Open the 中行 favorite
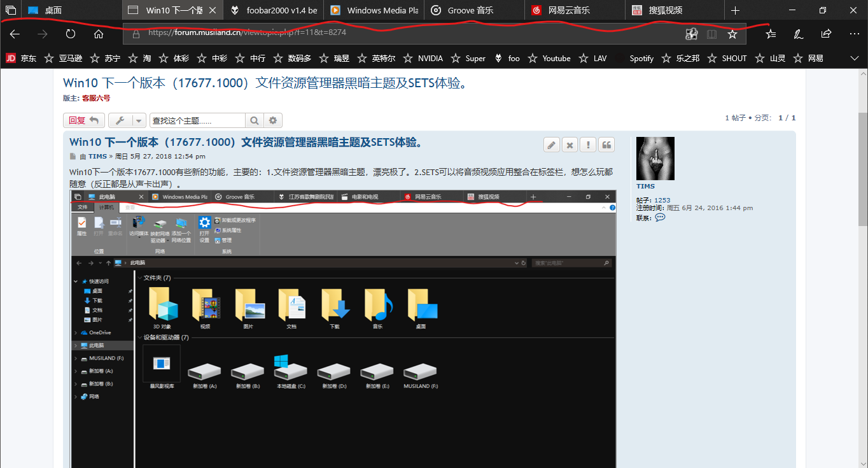Screen dimensions: 868x468 coord(250,58)
